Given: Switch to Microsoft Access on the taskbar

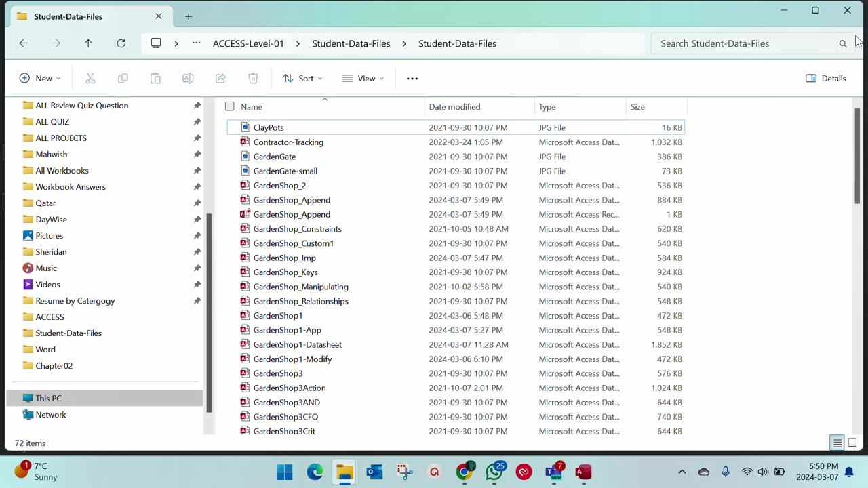Looking at the screenshot, I should [x=584, y=472].
